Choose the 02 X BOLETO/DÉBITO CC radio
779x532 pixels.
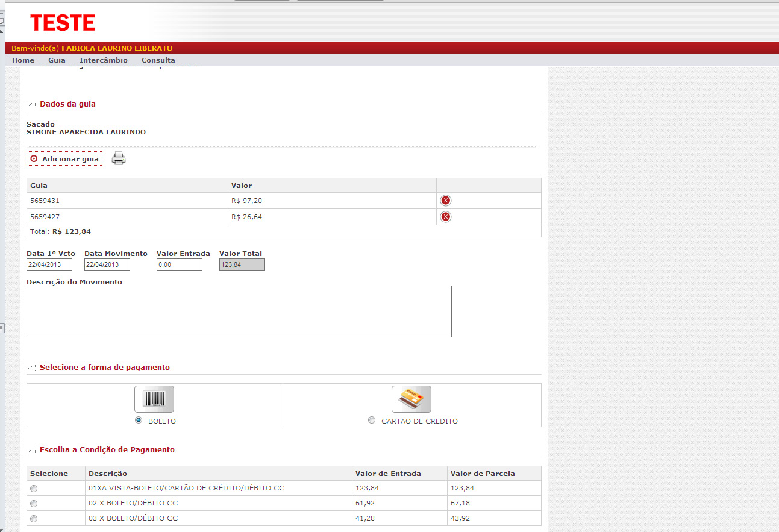pos(34,503)
